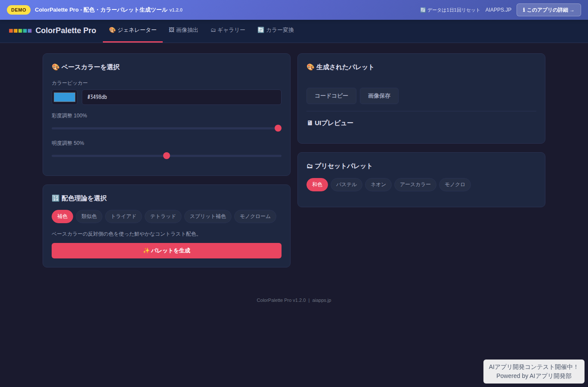Click the UIプレビュー heading

330,123
